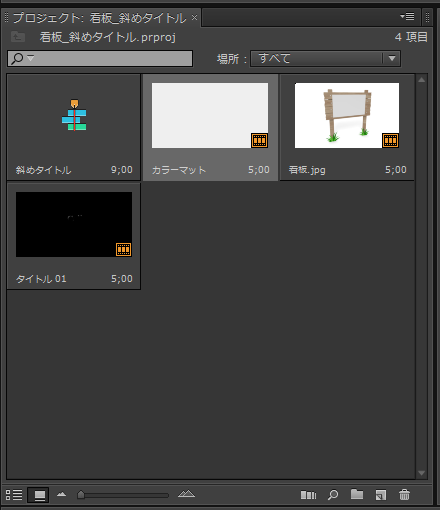Switch to icon view

tap(38, 495)
